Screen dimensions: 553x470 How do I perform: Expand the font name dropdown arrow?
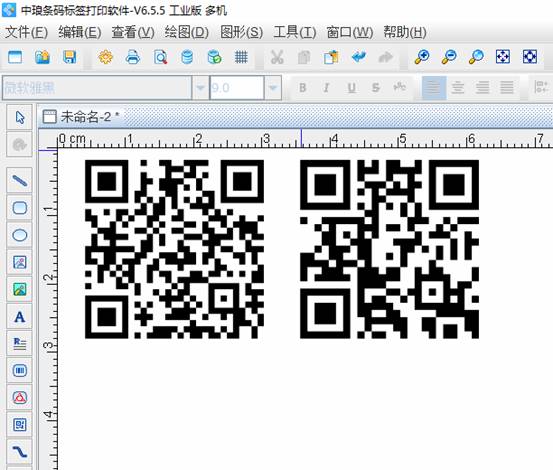point(200,87)
